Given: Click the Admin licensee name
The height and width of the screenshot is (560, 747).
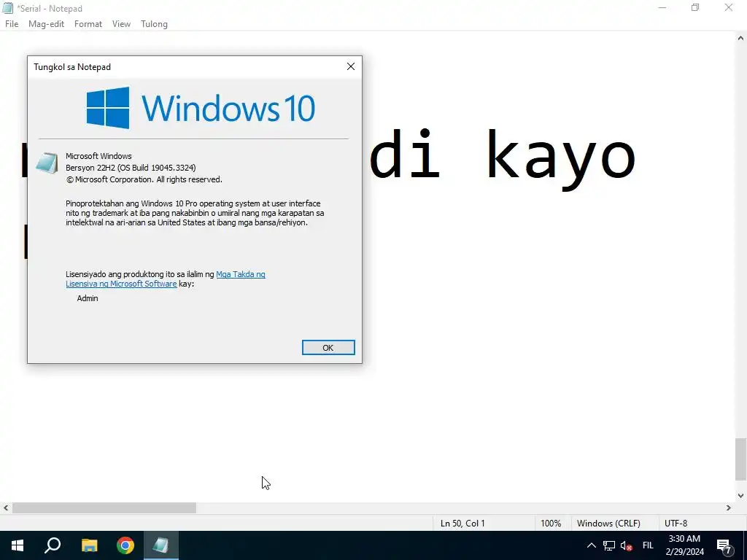Looking at the screenshot, I should (x=88, y=298).
